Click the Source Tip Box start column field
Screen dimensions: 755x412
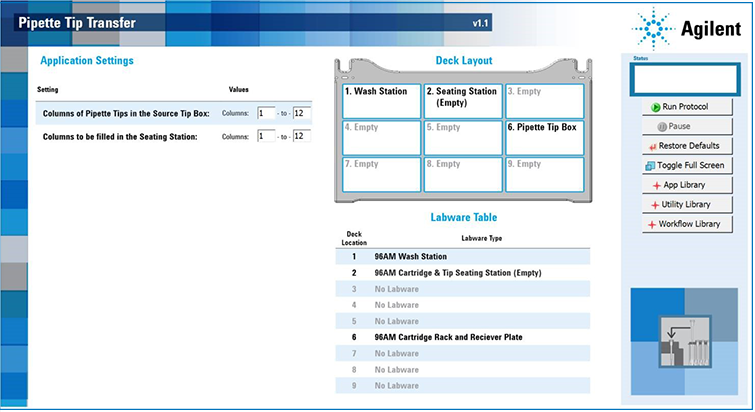[266, 113]
